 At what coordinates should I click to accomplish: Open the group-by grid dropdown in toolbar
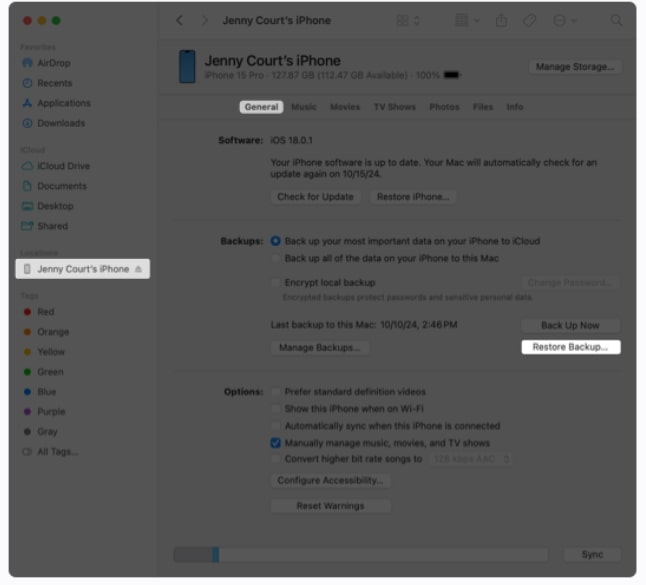[x=467, y=20]
